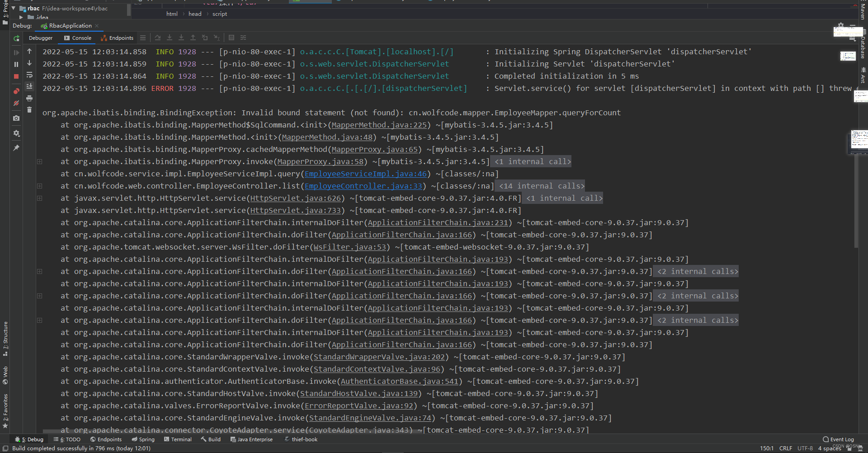Toggle scroll-to-end in console
This screenshot has width=868, height=453.
pos(29,86)
